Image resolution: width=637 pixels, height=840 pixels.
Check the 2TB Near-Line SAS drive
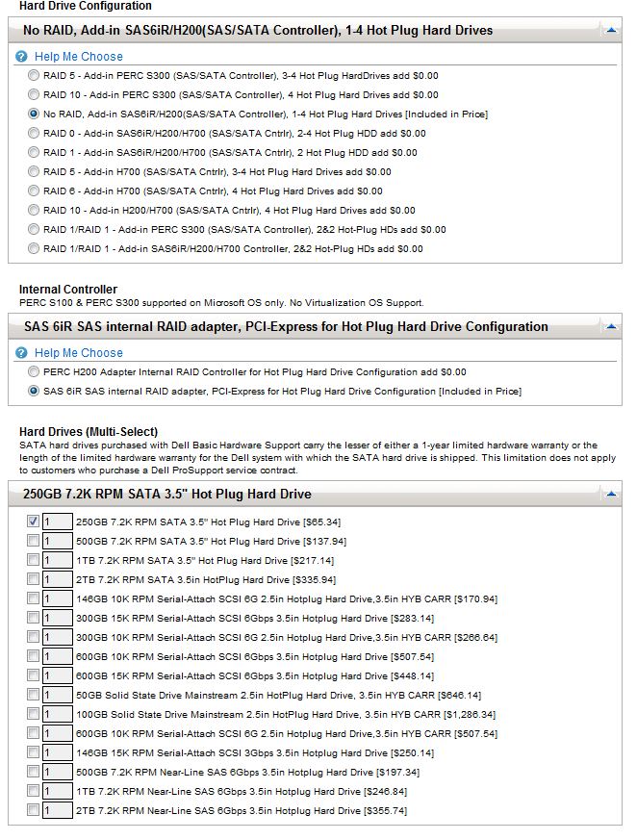[34, 810]
